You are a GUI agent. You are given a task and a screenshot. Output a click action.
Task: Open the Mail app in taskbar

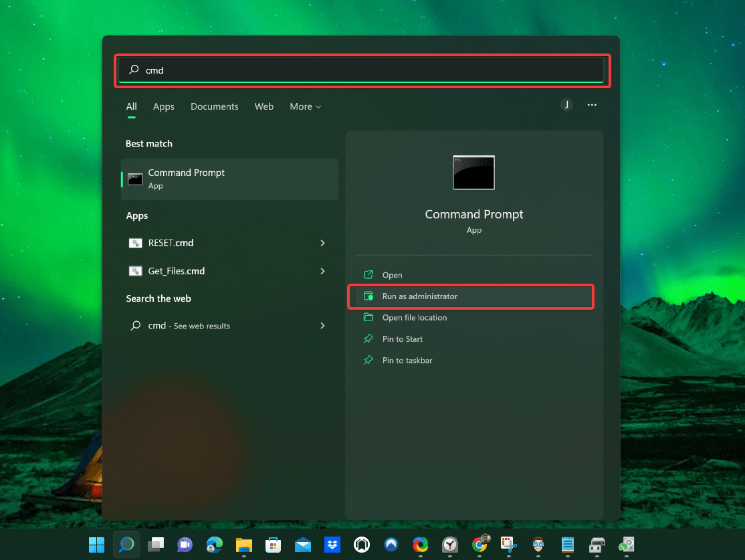click(x=303, y=545)
